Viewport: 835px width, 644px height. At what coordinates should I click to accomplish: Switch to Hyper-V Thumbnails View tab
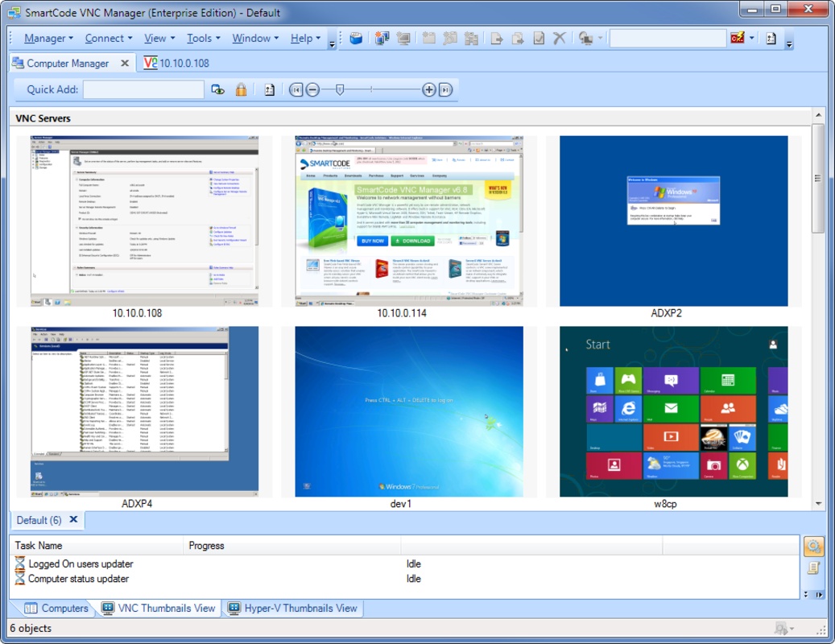coord(294,609)
